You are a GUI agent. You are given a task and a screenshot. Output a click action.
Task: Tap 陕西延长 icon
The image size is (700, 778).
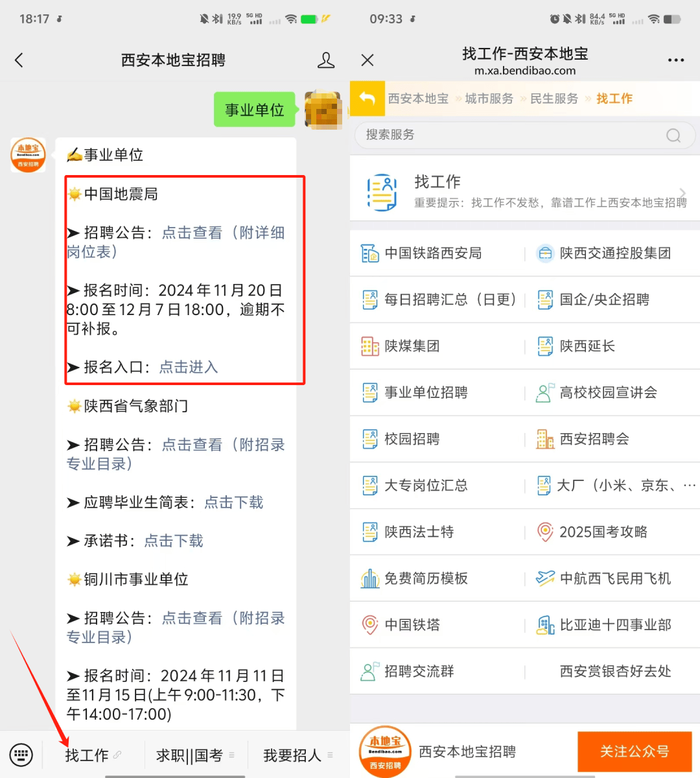pos(545,346)
